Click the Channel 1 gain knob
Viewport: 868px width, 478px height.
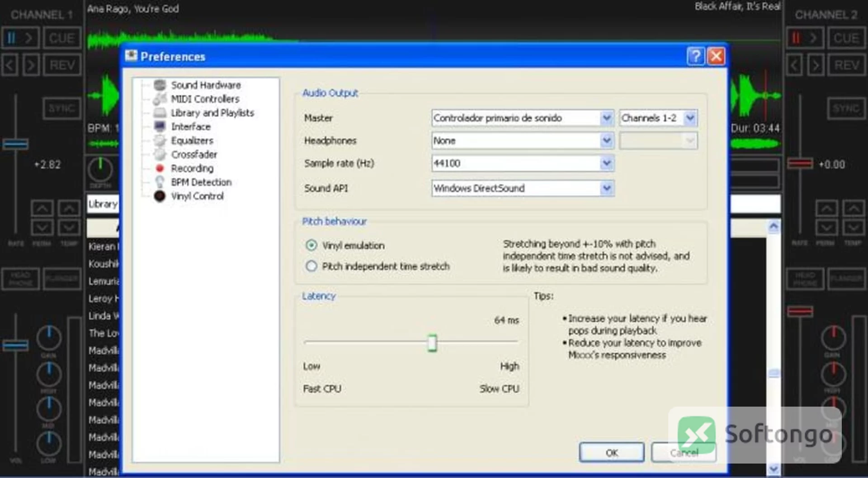point(49,338)
